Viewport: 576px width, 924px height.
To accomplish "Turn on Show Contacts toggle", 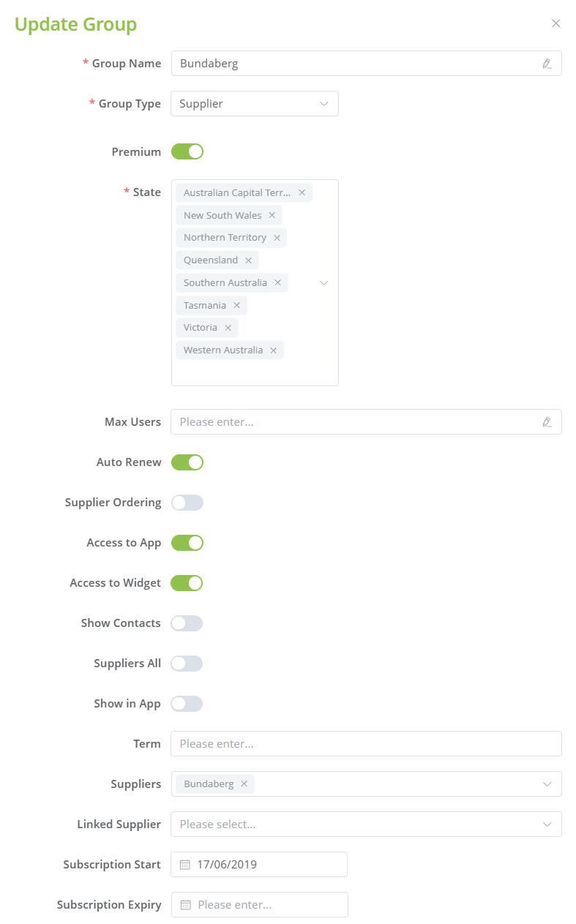I will point(187,623).
